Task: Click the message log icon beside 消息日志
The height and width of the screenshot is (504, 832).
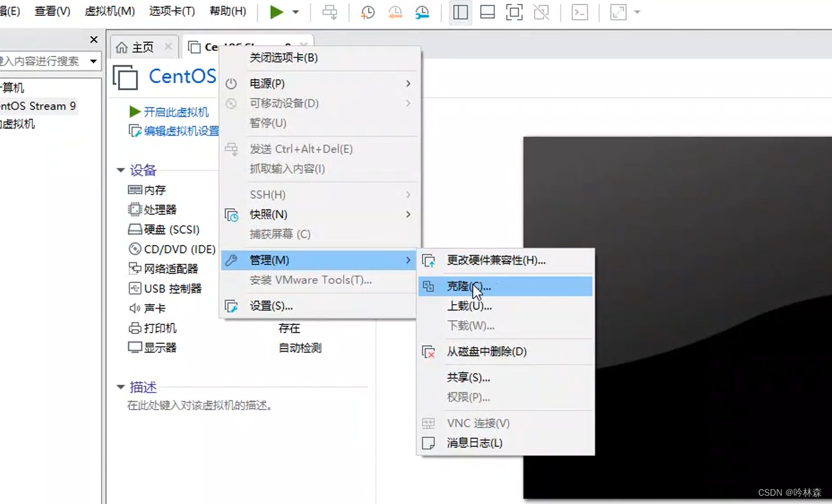Action: 429,443
